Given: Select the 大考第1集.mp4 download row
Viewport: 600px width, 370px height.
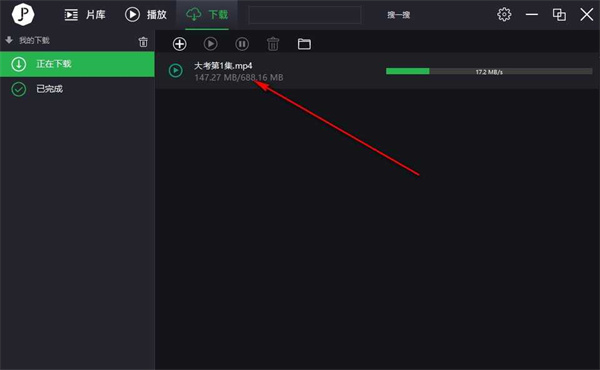Looking at the screenshot, I should coord(377,71).
